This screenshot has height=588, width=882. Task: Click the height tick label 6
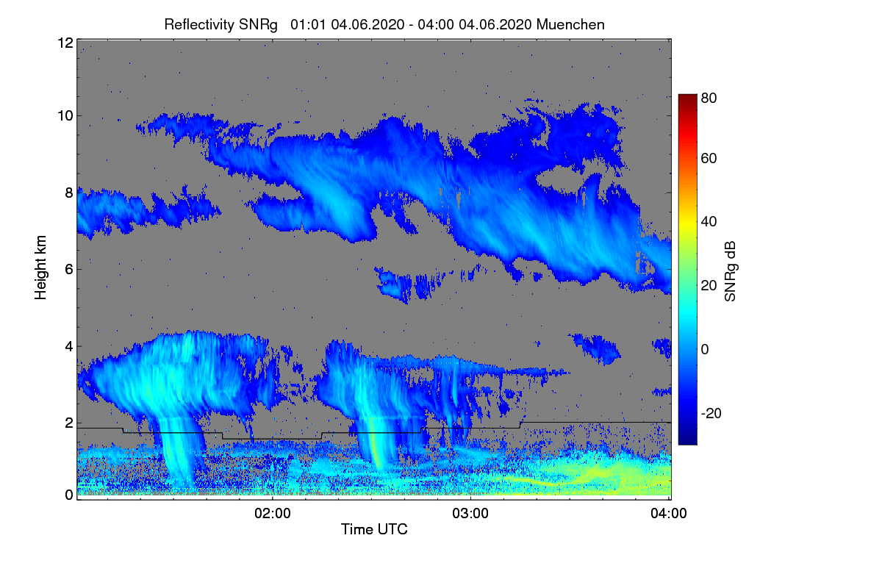coord(68,269)
